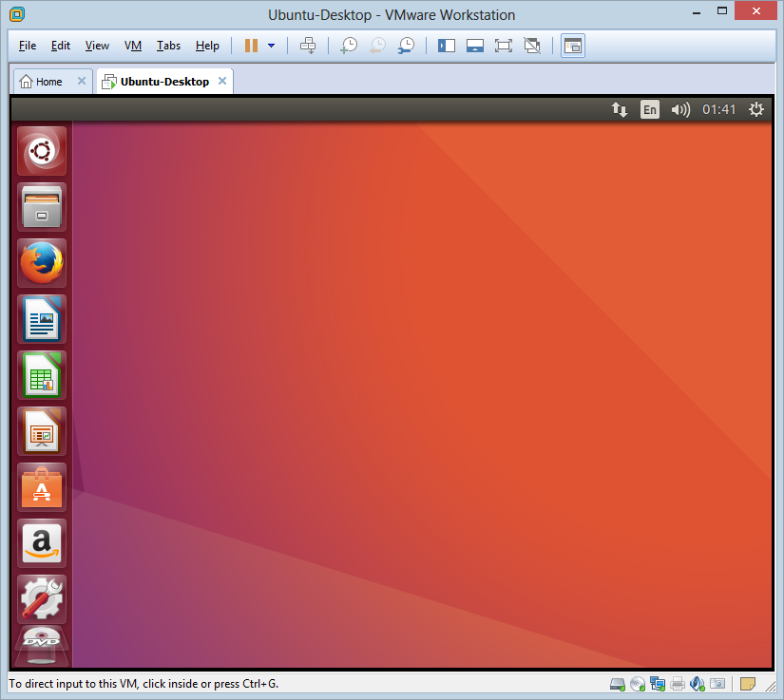This screenshot has width=784, height=700.
Task: Open the Ubuntu session gear menu
Action: pos(756,109)
